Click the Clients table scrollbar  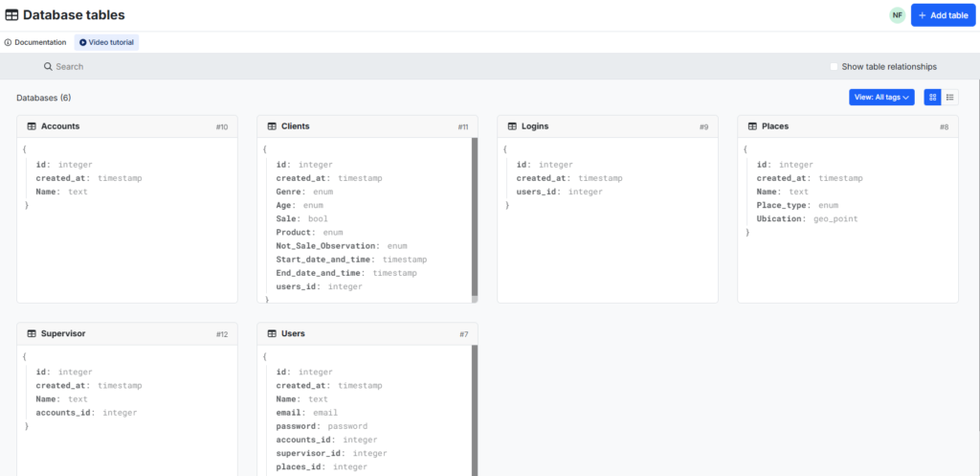475,216
